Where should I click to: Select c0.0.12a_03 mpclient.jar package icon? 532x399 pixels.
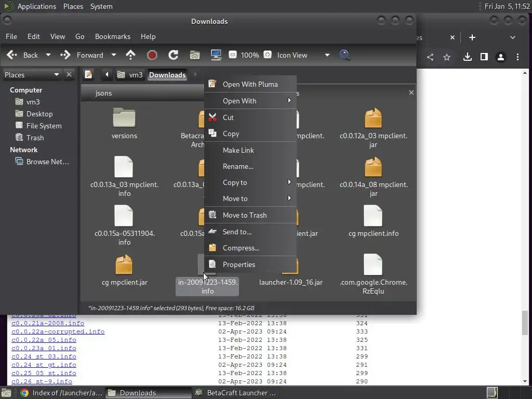(373, 118)
